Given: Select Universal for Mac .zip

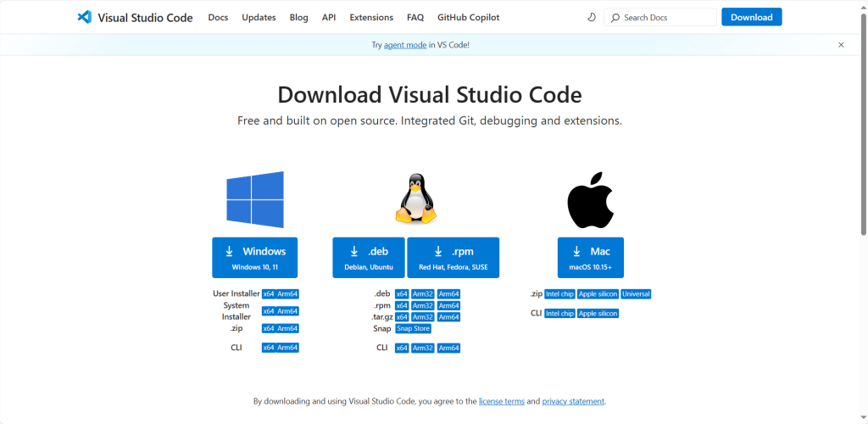Looking at the screenshot, I should [636, 294].
